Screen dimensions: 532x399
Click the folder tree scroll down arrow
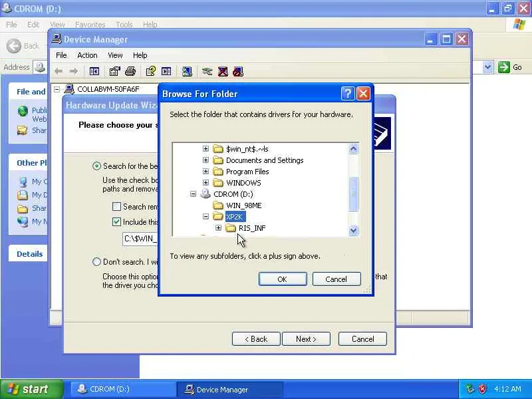(x=353, y=230)
